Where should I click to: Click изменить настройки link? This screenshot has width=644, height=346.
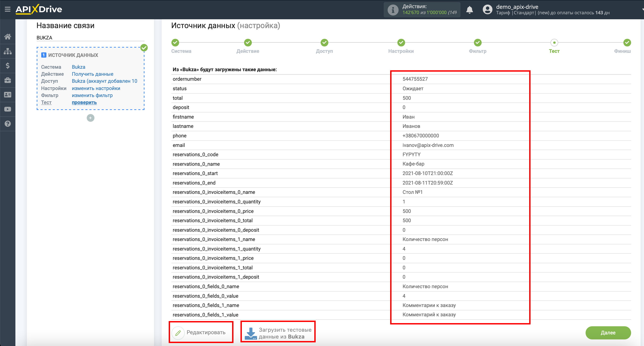coord(96,88)
